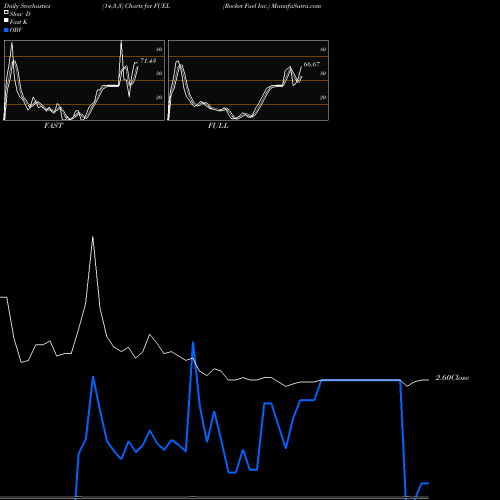The image size is (500, 500).
Task: Click the 'Slow D' legend label
Action: [20, 14]
